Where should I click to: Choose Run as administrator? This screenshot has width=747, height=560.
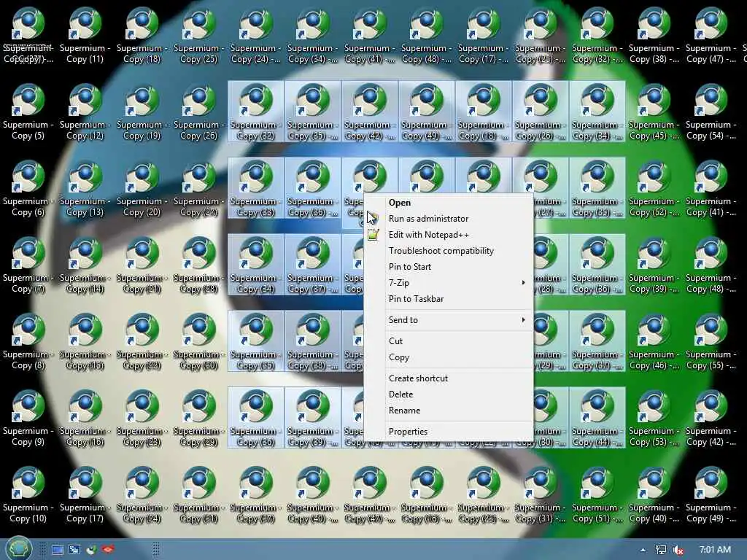click(x=449, y=219)
